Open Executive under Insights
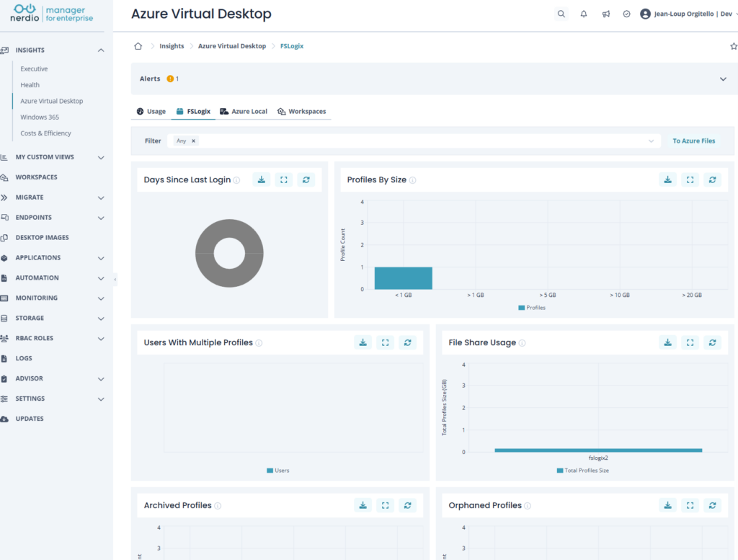 [34, 68]
